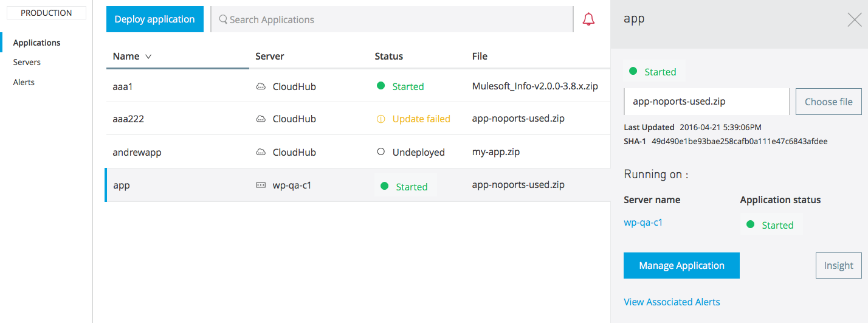Click the Status column header
This screenshot has width=868, height=323.
click(x=389, y=56)
